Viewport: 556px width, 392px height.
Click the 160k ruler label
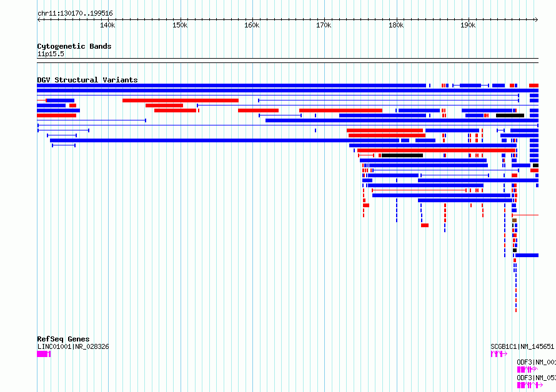[x=252, y=26]
